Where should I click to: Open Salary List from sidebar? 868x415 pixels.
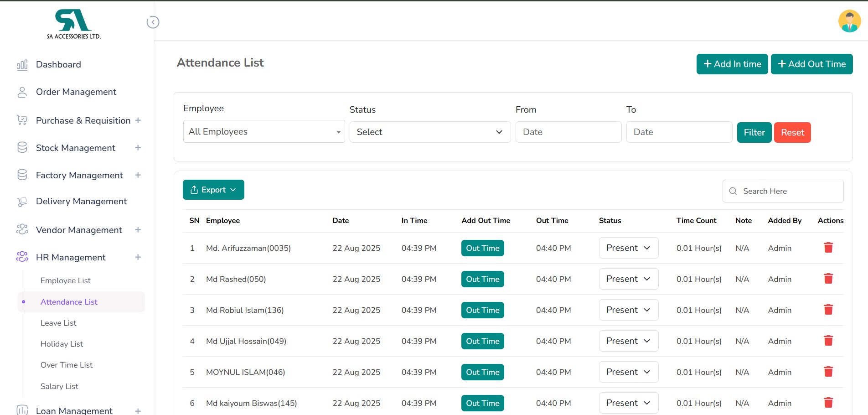click(x=59, y=386)
